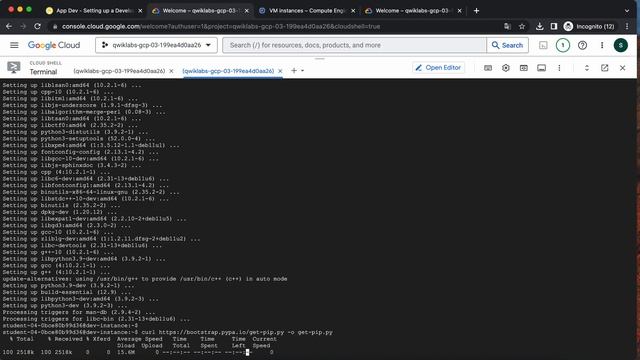
Task: Bookmark this page with star icon
Action: pyautogui.click(x=522, y=26)
